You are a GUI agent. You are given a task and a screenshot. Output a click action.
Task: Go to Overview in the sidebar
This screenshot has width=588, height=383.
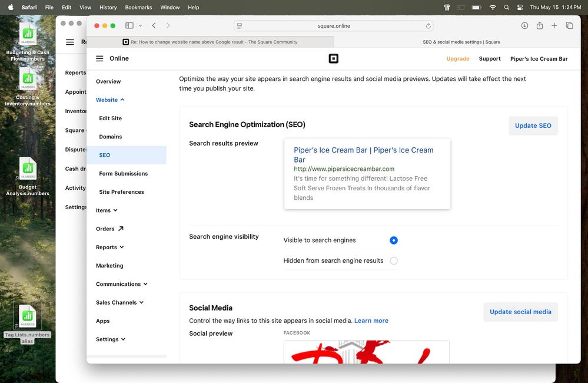click(x=108, y=81)
